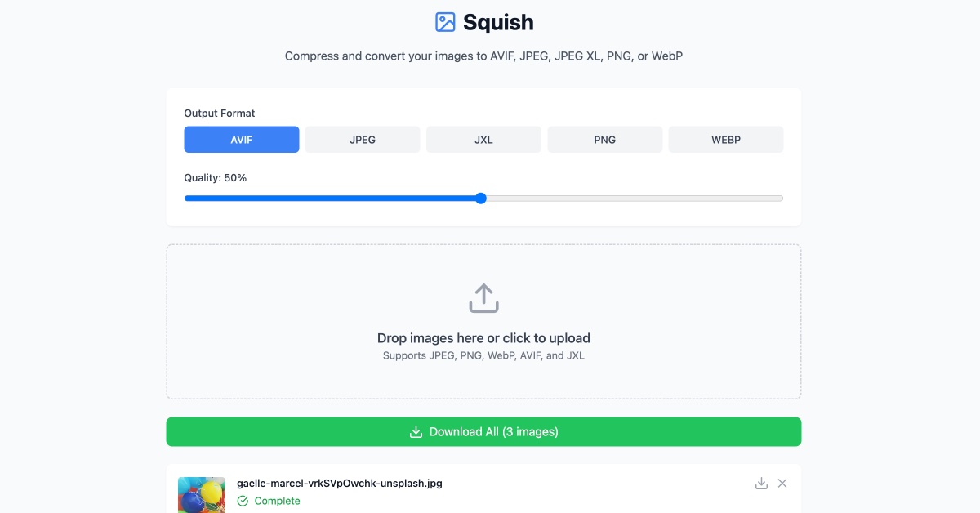980x513 pixels.
Task: Click the Squish image logo icon
Action: [445, 22]
